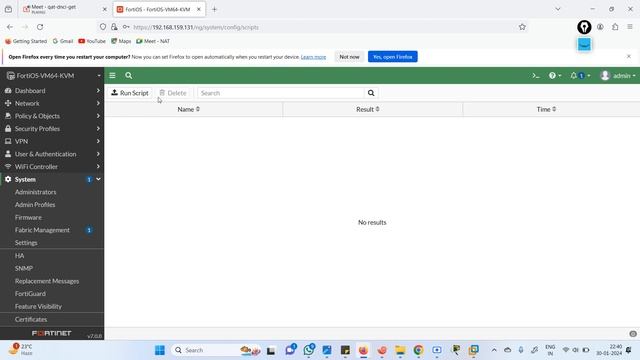Open the Learn more link
The height and width of the screenshot is (360, 640).
point(313,57)
